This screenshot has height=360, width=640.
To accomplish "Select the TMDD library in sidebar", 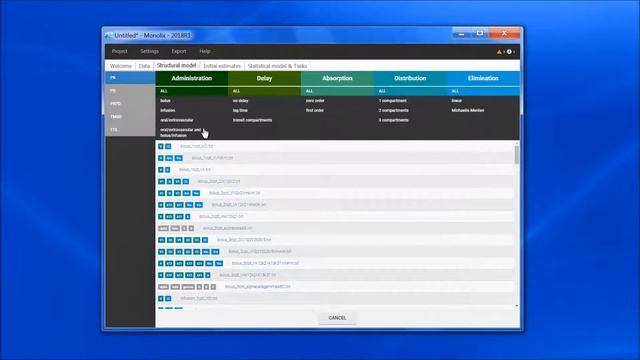I will click(130, 117).
